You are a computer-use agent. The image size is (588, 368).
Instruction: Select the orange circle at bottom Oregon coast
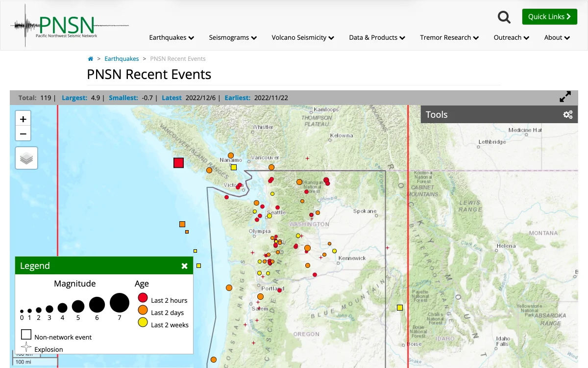[x=214, y=360]
